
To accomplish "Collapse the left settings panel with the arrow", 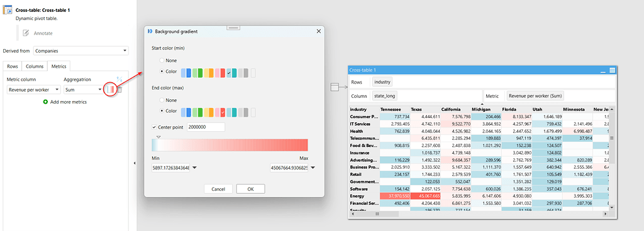I will click(x=135, y=163).
